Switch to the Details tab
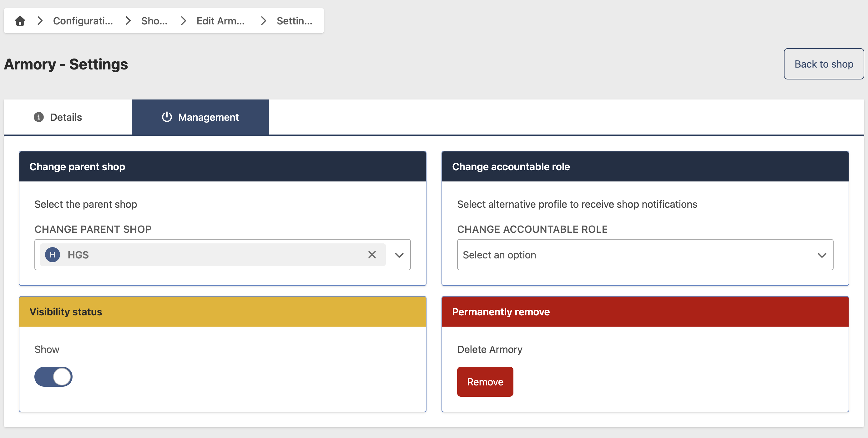 [x=68, y=117]
